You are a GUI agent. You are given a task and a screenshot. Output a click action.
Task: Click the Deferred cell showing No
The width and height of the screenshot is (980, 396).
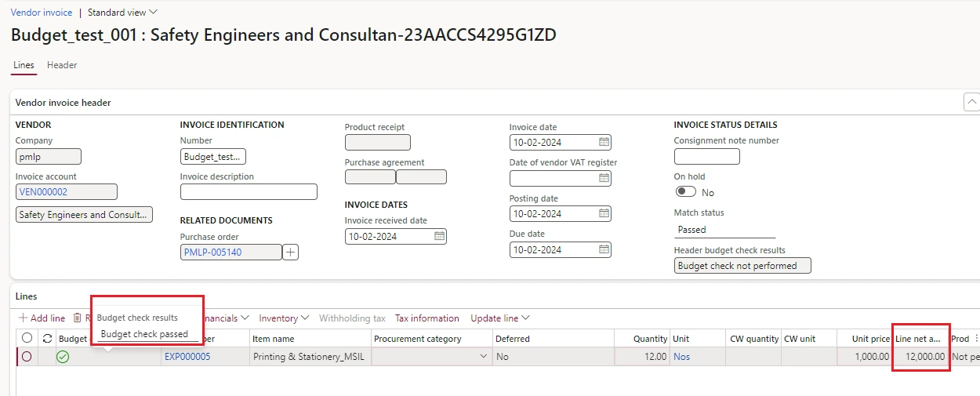coord(554,357)
